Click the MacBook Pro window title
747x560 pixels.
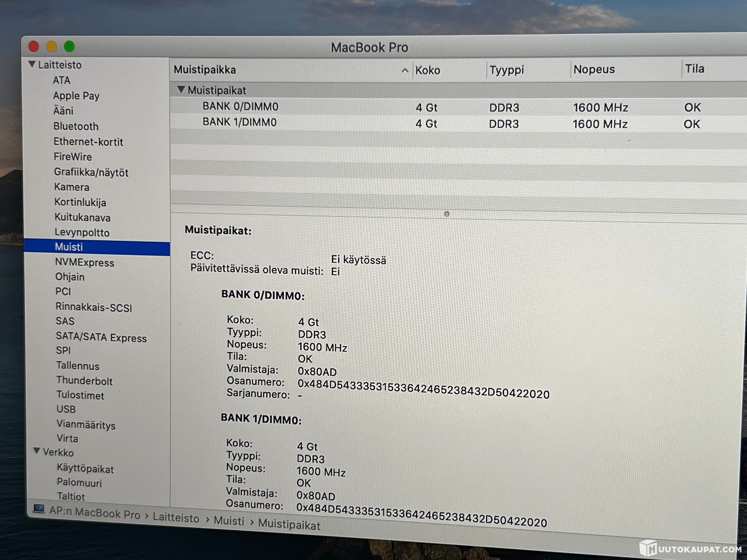click(x=369, y=47)
